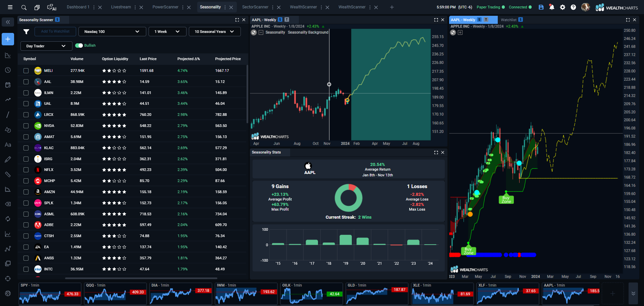Viewport: 644px width, 306px height.
Task: Check the AAL row checkbox
Action: [26, 82]
